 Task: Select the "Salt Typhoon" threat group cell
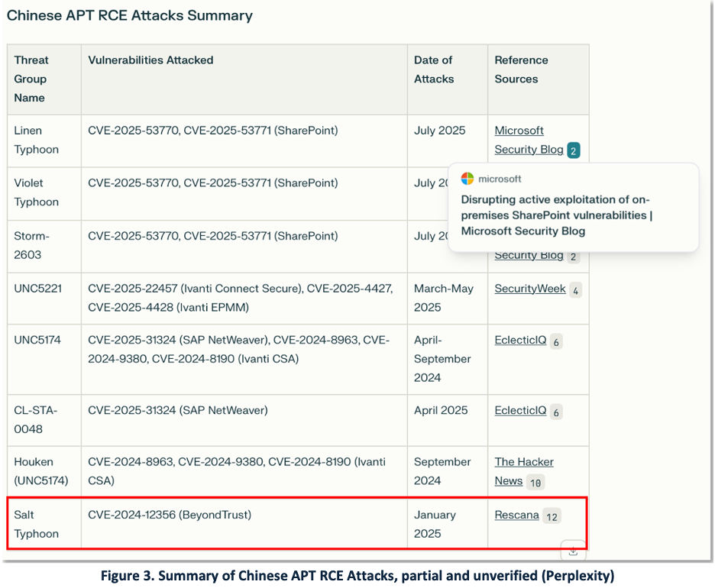(x=44, y=523)
